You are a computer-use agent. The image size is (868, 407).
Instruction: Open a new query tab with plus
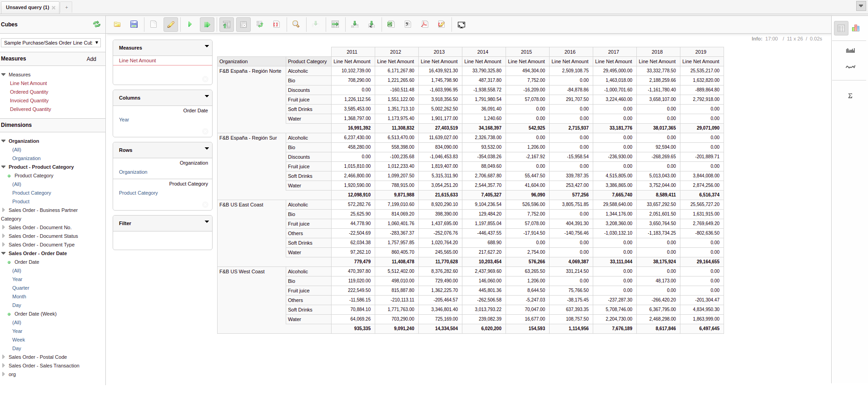coord(66,7)
